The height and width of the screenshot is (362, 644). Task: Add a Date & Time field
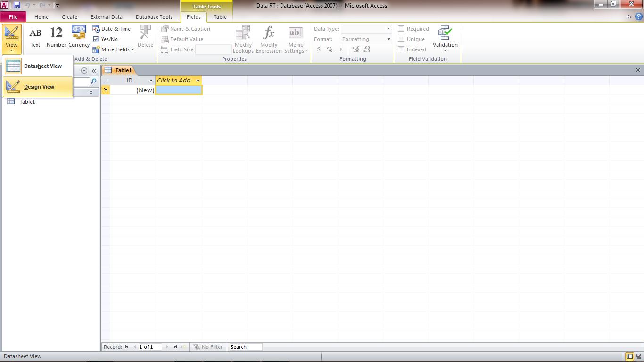(x=112, y=29)
